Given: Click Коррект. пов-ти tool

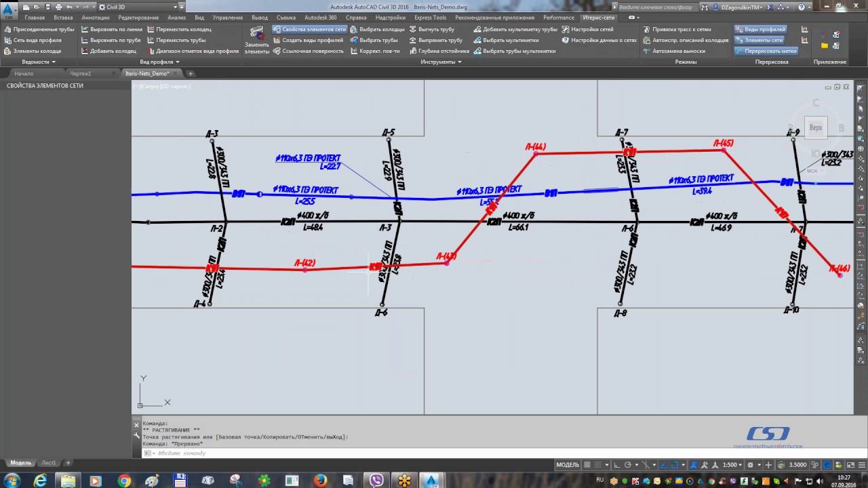Looking at the screenshot, I should click(x=375, y=51).
